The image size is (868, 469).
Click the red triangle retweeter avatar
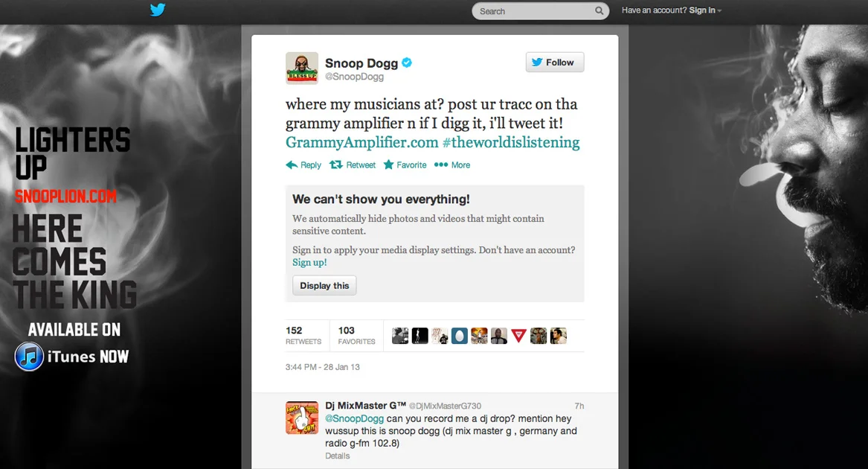(x=518, y=336)
